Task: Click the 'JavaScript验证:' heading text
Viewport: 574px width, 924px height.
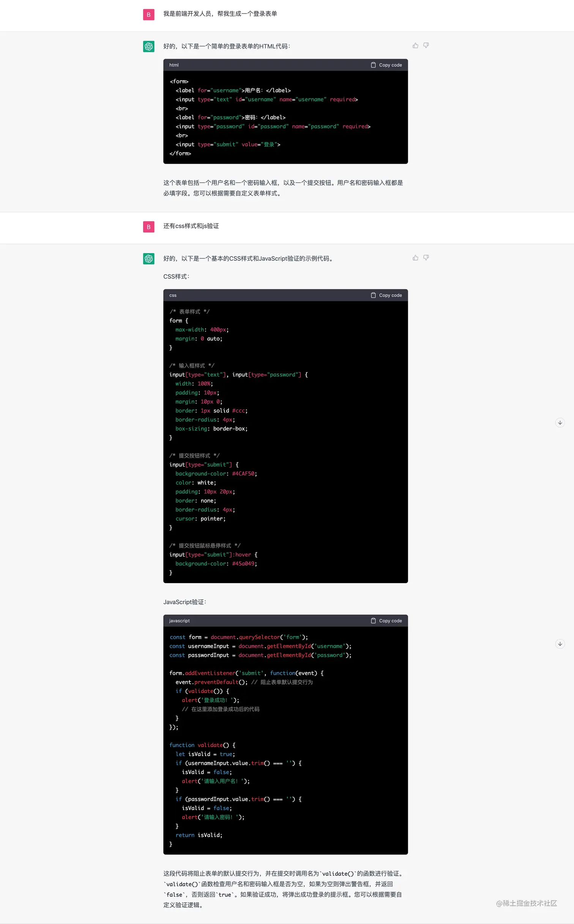Action: pyautogui.click(x=184, y=602)
